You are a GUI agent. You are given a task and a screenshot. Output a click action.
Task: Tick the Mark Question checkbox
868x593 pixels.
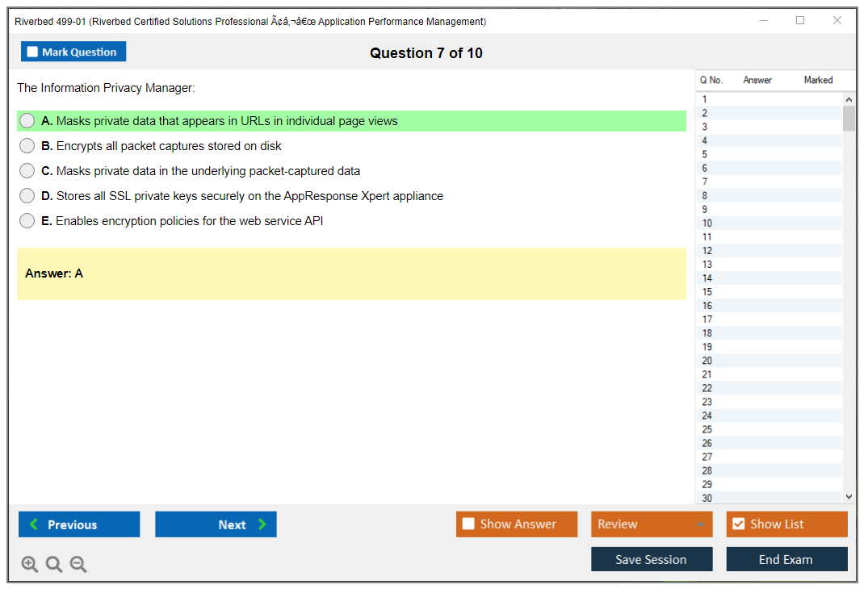[x=33, y=52]
